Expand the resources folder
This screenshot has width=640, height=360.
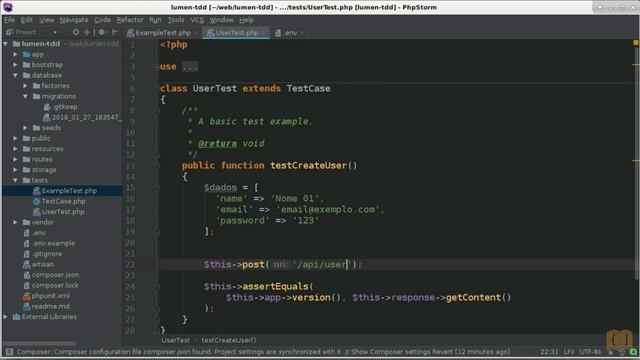(16, 149)
